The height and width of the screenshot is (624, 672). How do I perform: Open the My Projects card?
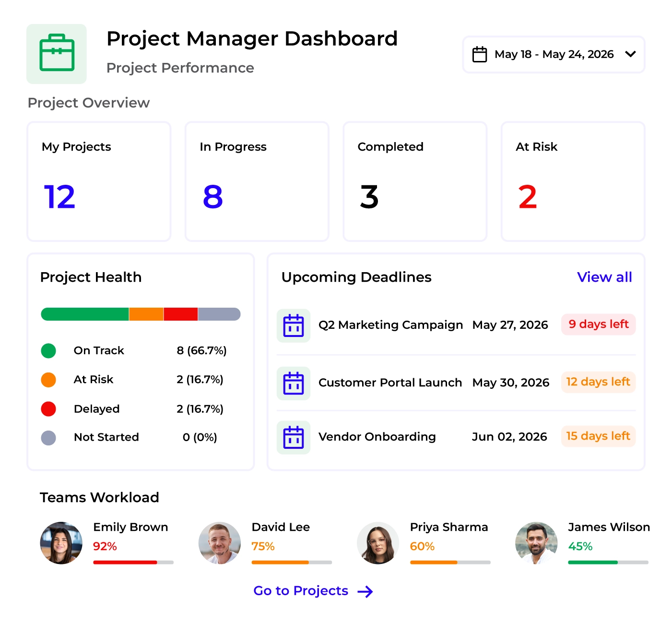tap(99, 181)
